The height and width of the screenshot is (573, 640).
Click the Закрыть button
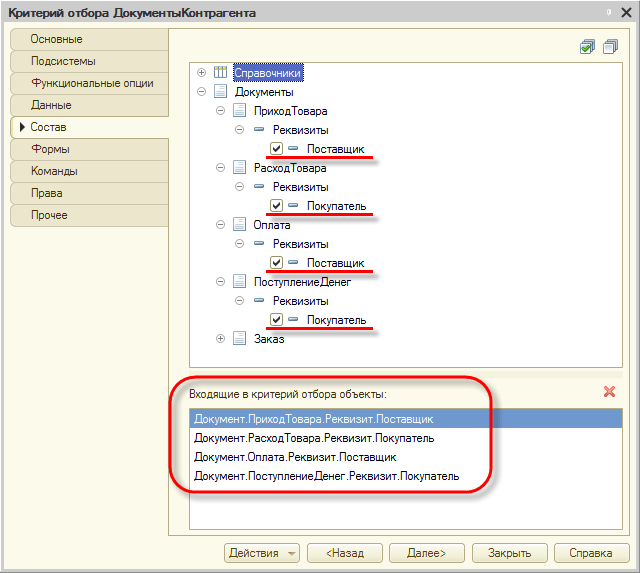[509, 553]
